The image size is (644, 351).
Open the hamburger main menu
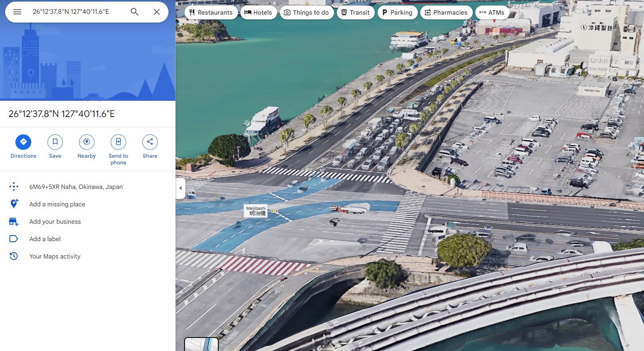(17, 12)
